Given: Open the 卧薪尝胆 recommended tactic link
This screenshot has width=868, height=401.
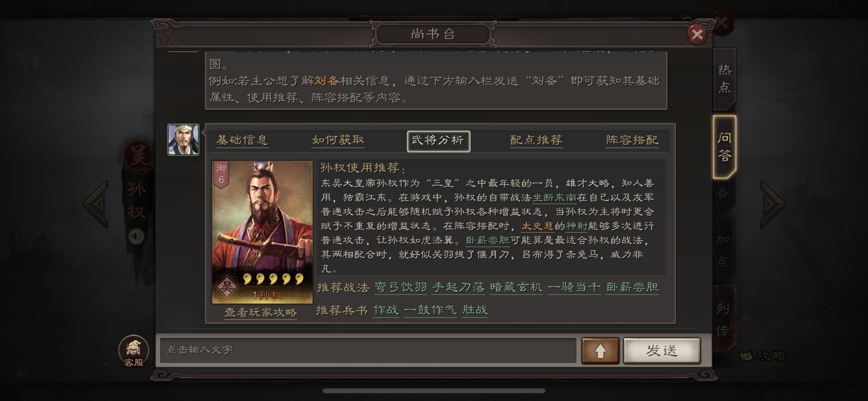Looking at the screenshot, I should [632, 287].
